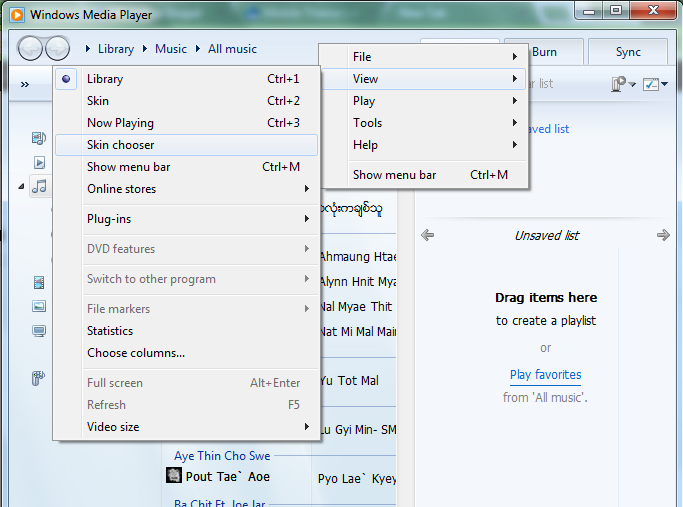Switch to the Sync tab
The width and height of the screenshot is (683, 507).
(628, 52)
